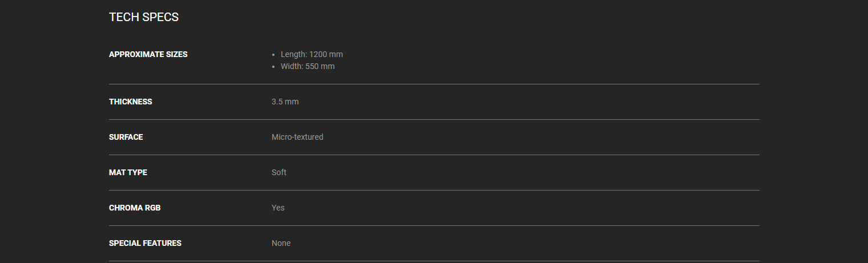This screenshot has height=263, width=868.
Task: Click the 3.5 mm thickness value
Action: (x=285, y=102)
